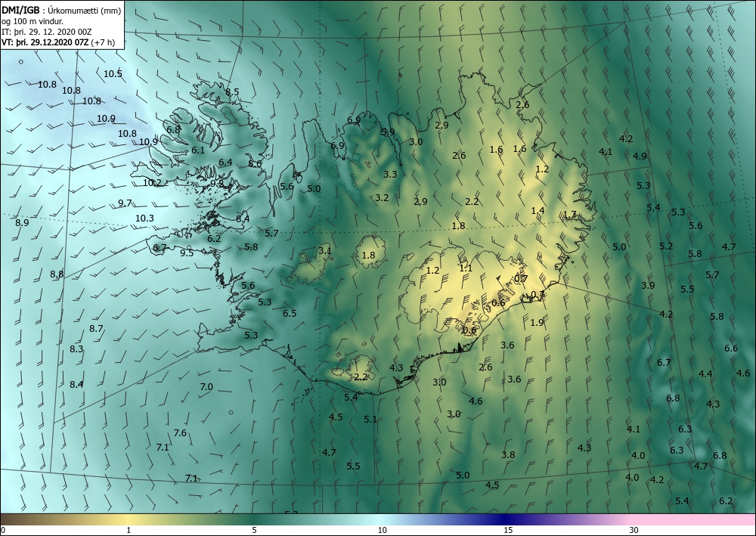The width and height of the screenshot is (756, 536).
Task: Select the 10.2 value label
Action: pyautogui.click(x=153, y=183)
